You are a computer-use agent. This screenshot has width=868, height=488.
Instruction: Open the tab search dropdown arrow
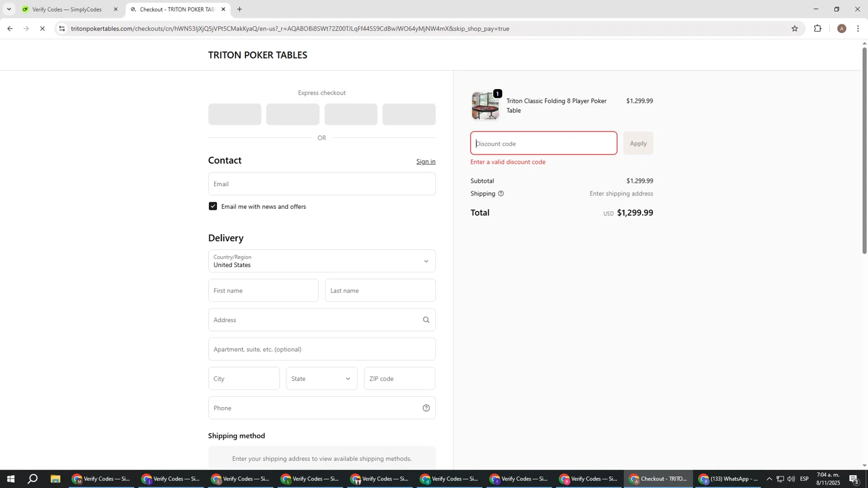tap(9, 9)
